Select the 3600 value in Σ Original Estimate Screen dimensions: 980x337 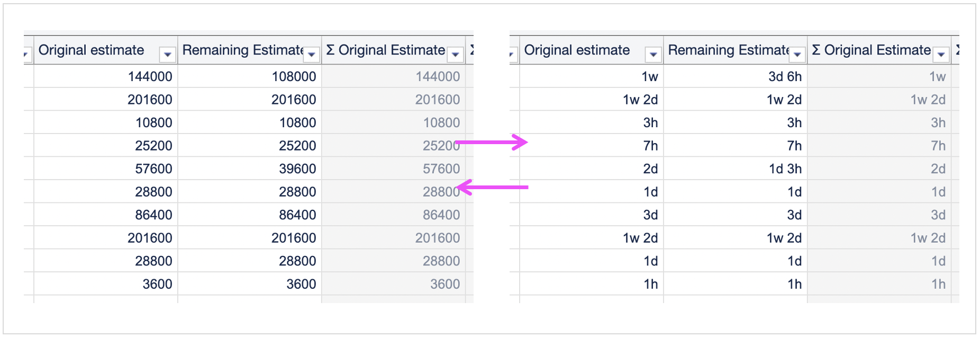444,283
